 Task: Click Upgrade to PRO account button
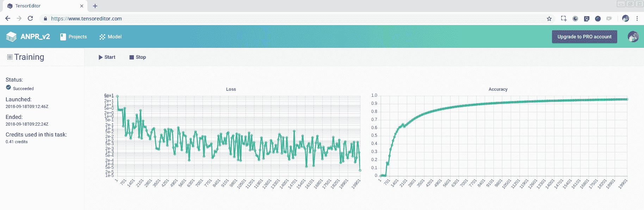click(584, 37)
